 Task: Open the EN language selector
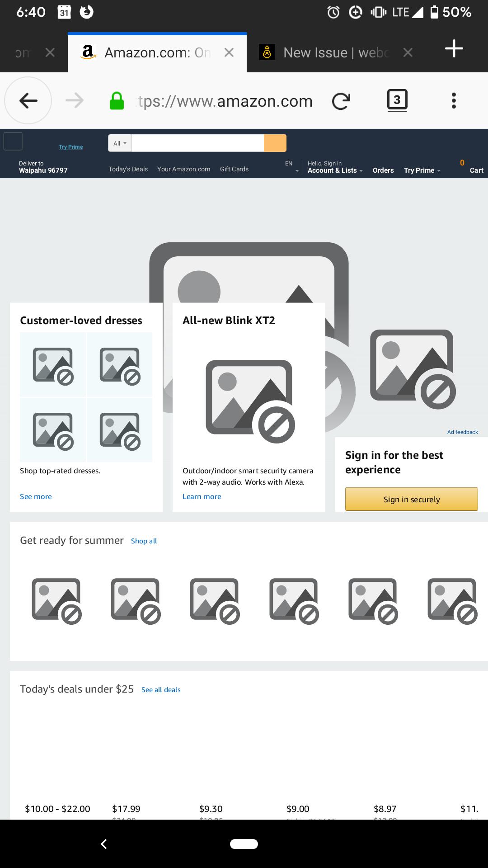[291, 166]
